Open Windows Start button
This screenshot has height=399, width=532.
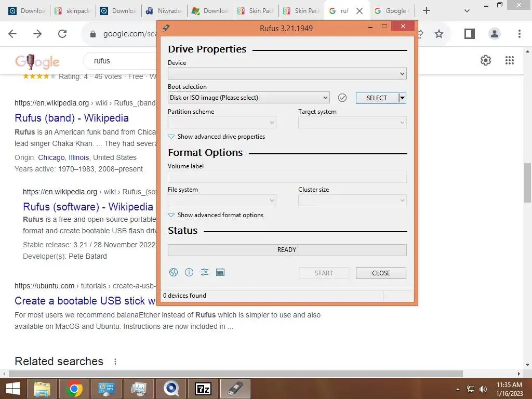13,389
